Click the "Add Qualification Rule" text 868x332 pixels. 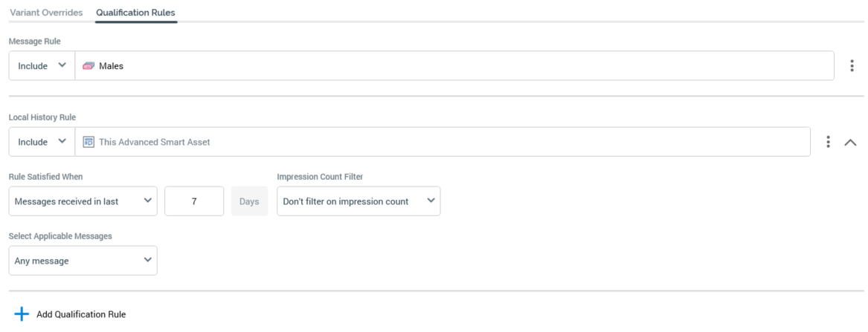click(81, 315)
